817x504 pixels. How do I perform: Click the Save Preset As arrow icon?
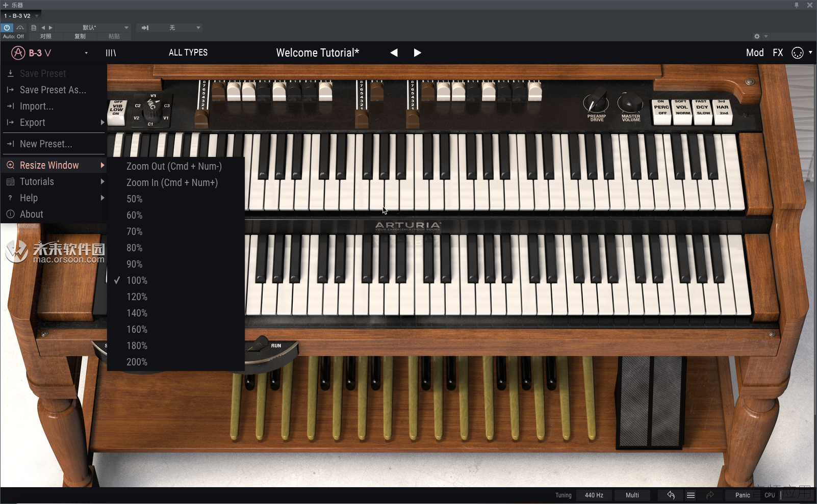pos(10,90)
